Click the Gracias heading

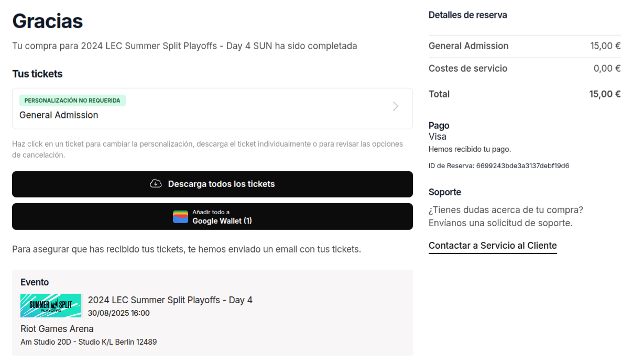click(x=48, y=21)
